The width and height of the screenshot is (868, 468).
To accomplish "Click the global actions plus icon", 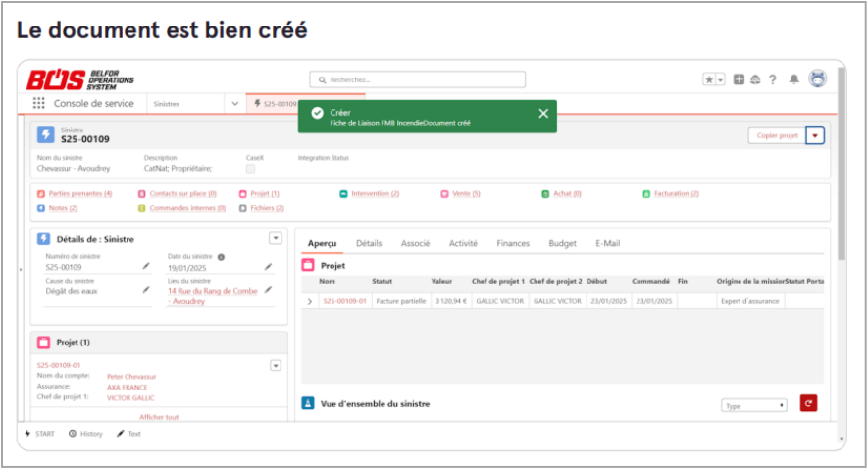I will (x=739, y=79).
